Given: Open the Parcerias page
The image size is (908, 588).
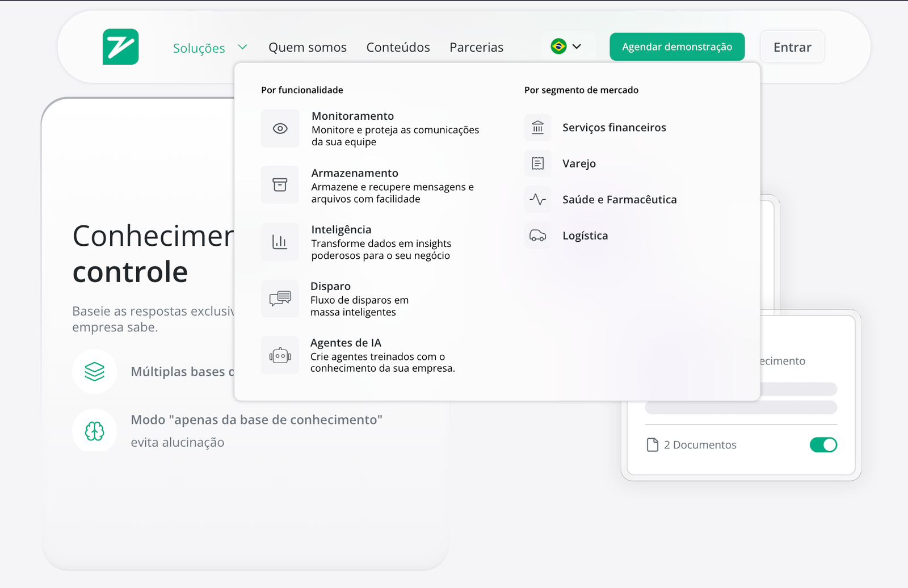Looking at the screenshot, I should [x=476, y=47].
